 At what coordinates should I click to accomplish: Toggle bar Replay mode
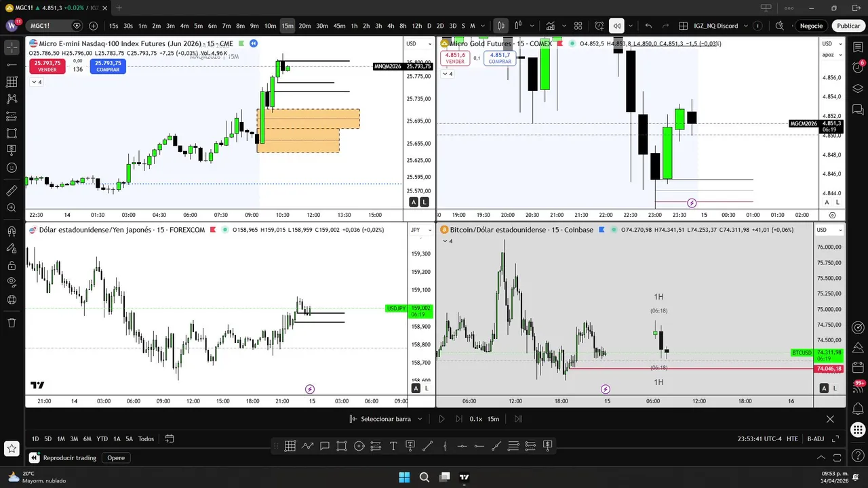pyautogui.click(x=616, y=26)
